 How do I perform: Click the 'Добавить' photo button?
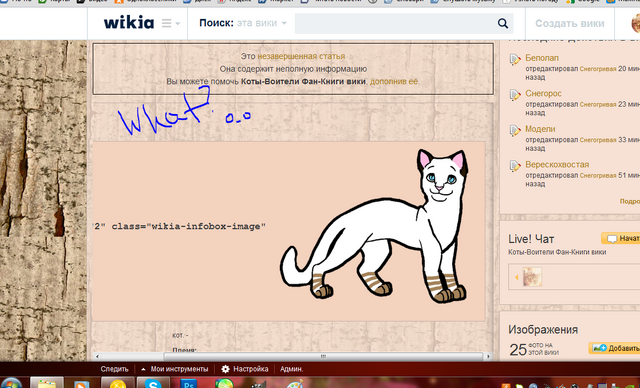click(x=615, y=348)
